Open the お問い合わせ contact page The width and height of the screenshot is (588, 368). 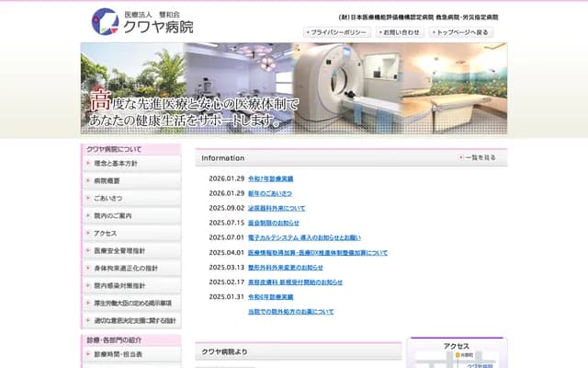click(x=400, y=32)
